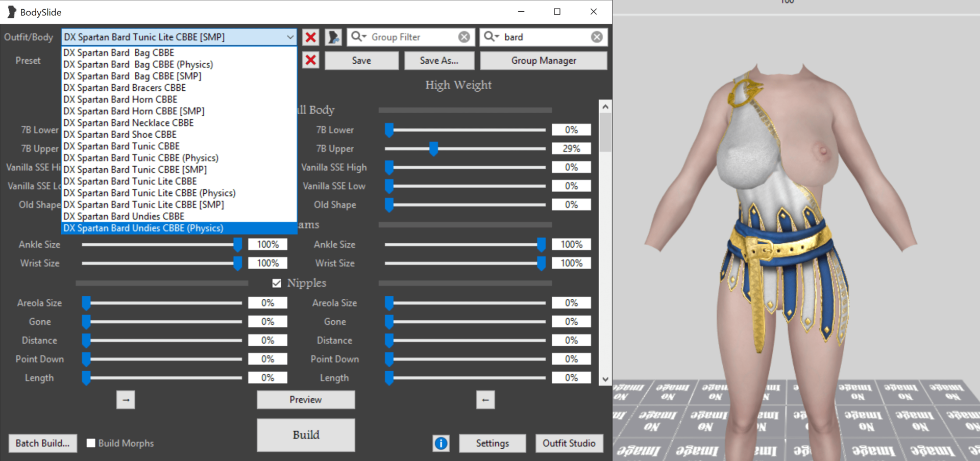This screenshot has height=461, width=980.
Task: Select DX Spartan Bard Bag CBBE
Action: pyautogui.click(x=179, y=53)
